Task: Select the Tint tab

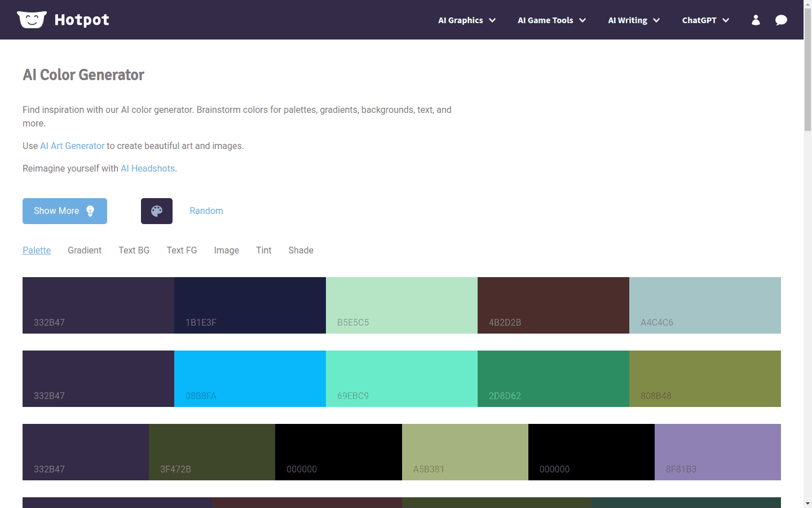Action: pos(263,250)
